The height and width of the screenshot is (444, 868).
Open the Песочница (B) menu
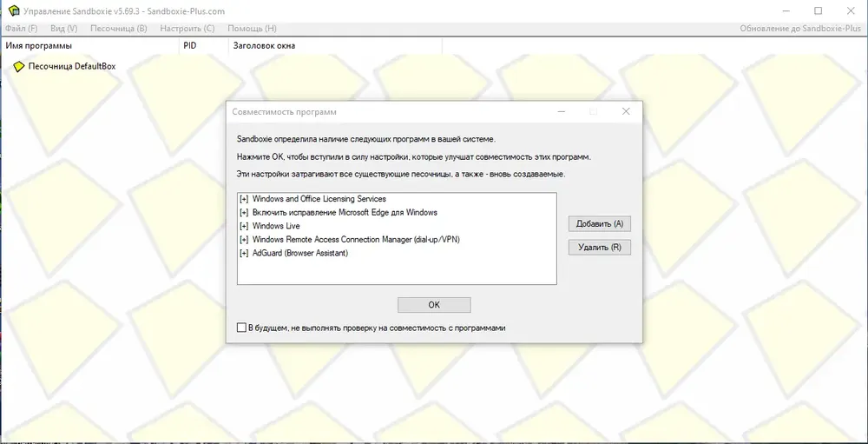click(118, 29)
